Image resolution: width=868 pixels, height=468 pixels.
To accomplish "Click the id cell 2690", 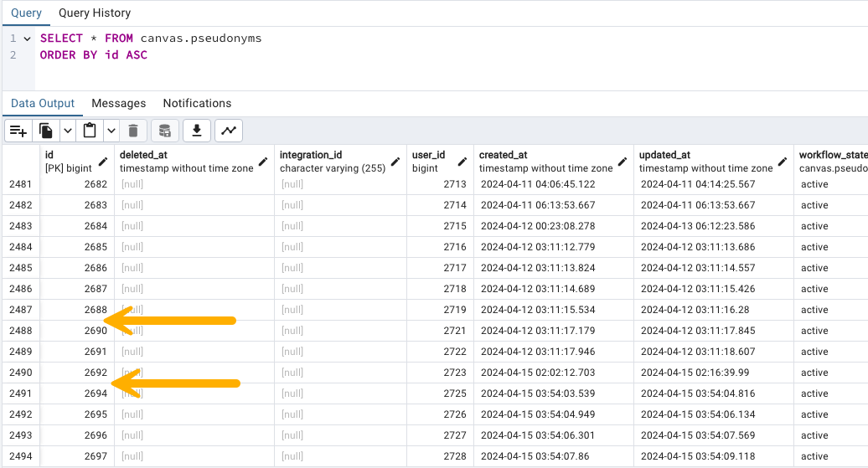I will click(77, 331).
